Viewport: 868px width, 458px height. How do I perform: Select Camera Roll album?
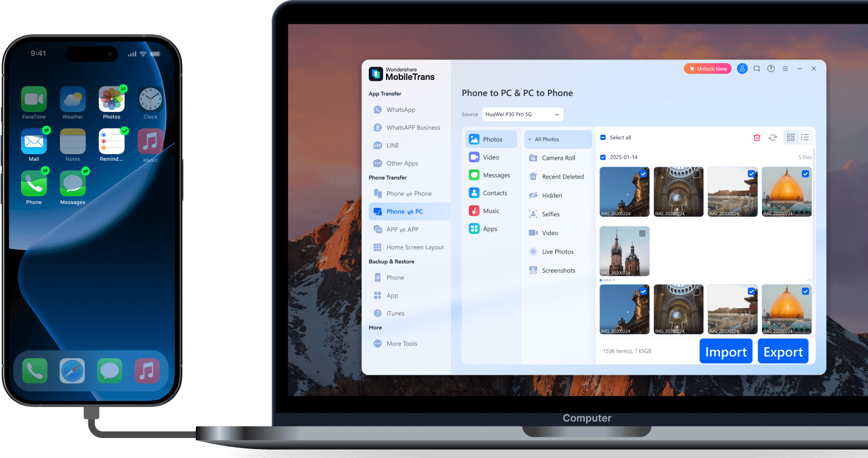558,158
